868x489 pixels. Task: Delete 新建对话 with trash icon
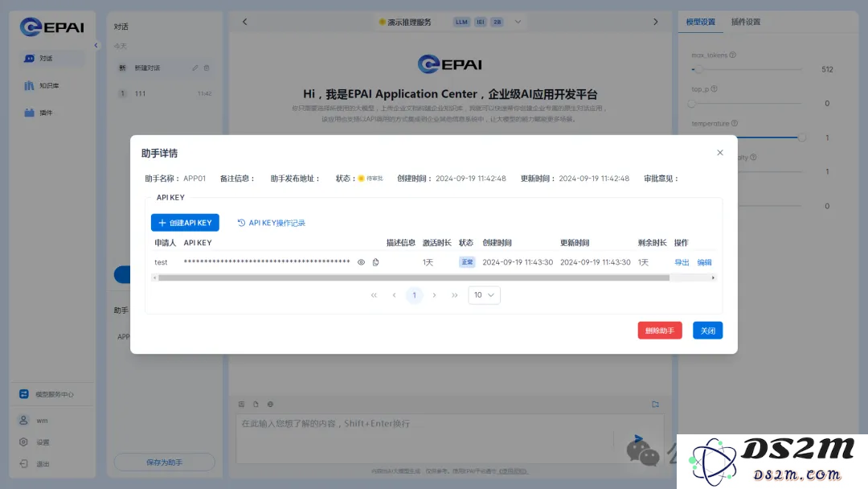point(207,68)
